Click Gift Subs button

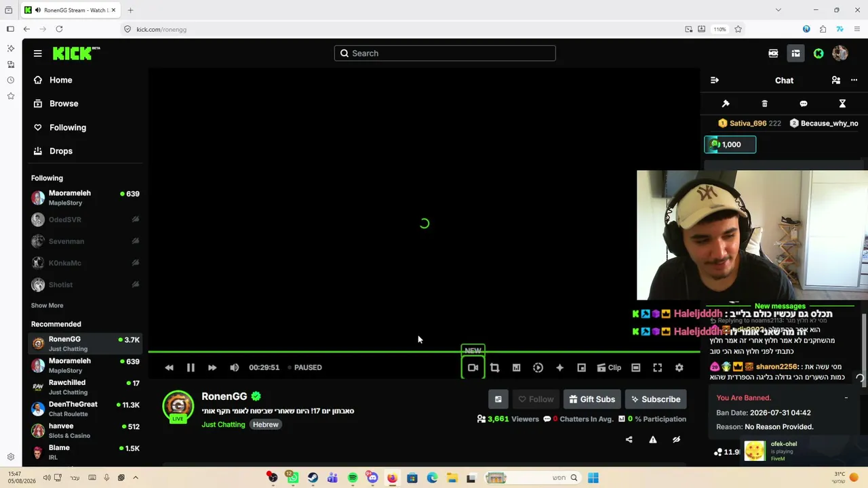click(592, 399)
